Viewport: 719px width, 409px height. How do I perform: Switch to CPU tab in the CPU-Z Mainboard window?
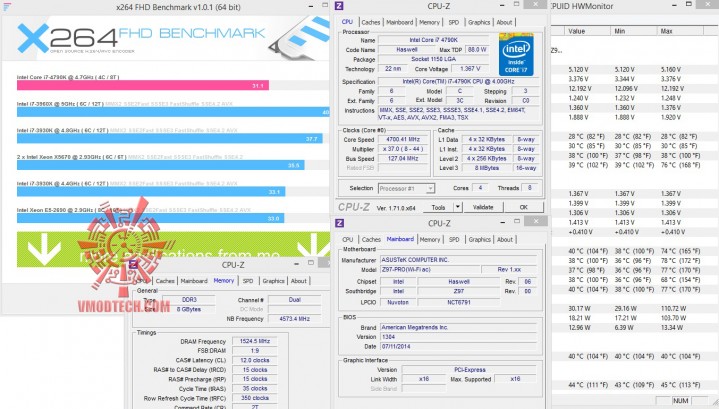(x=348, y=239)
